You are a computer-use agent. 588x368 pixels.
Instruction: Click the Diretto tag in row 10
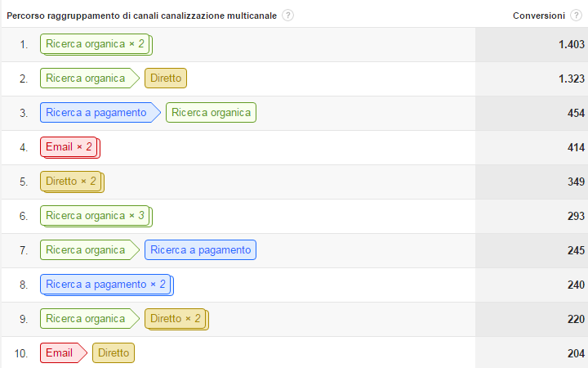point(114,353)
